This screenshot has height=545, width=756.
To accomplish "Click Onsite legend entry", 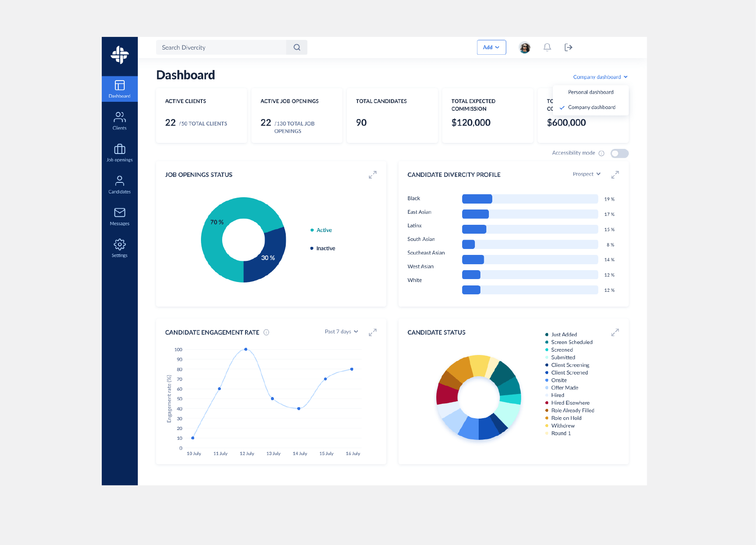I will [556, 380].
